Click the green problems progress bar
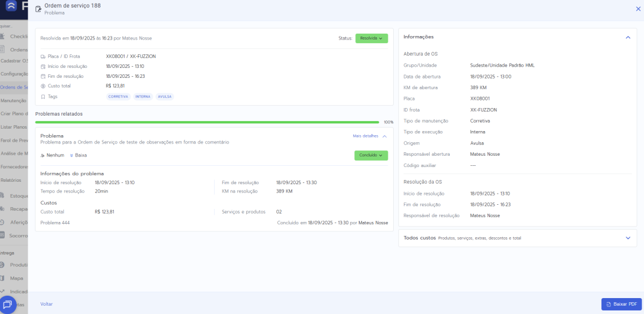644x314 pixels. 207,122
